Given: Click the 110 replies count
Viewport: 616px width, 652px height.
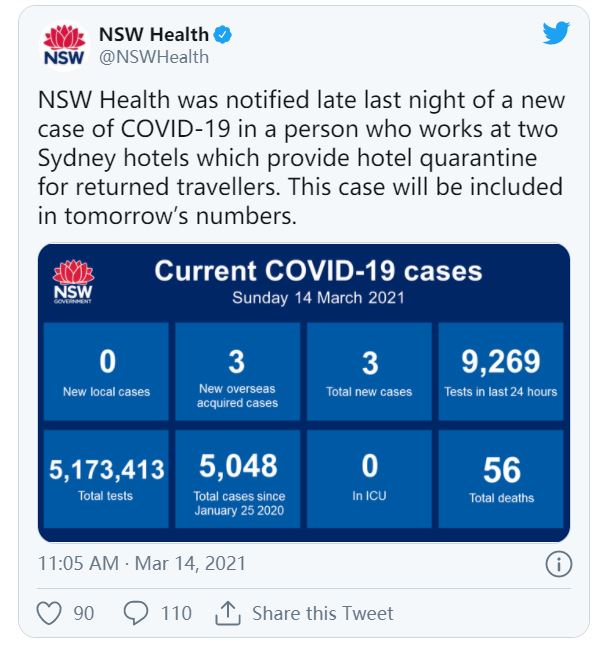Looking at the screenshot, I should click(176, 614).
